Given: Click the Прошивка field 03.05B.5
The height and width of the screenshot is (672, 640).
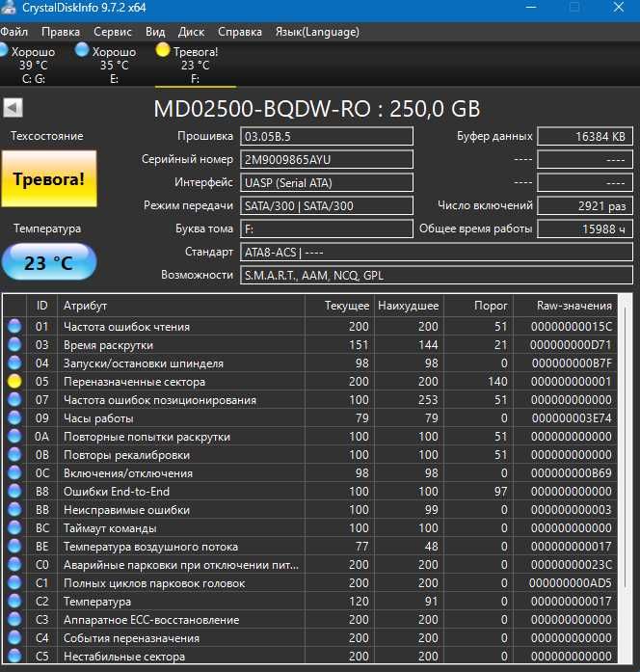Looking at the screenshot, I should 327,136.
